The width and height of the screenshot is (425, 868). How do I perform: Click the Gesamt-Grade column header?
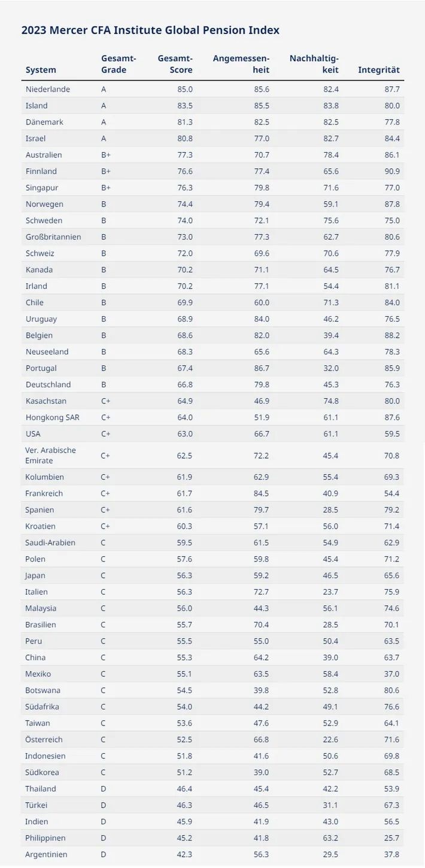coord(119,64)
